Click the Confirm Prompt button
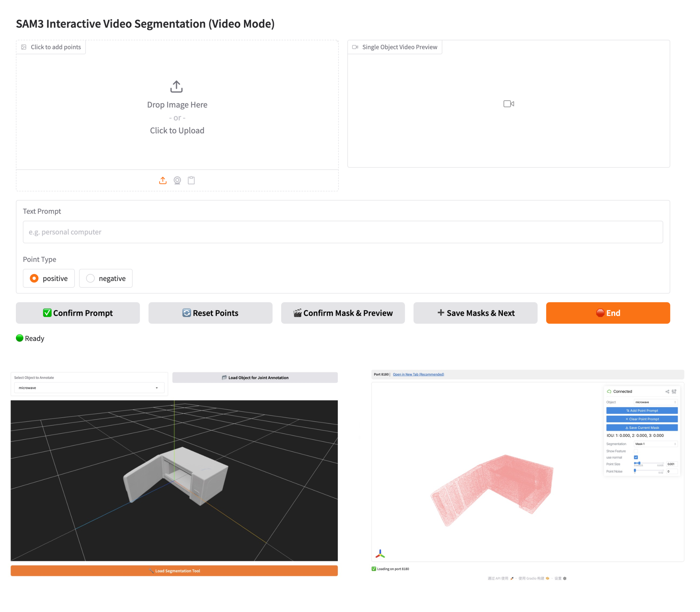 coord(78,313)
